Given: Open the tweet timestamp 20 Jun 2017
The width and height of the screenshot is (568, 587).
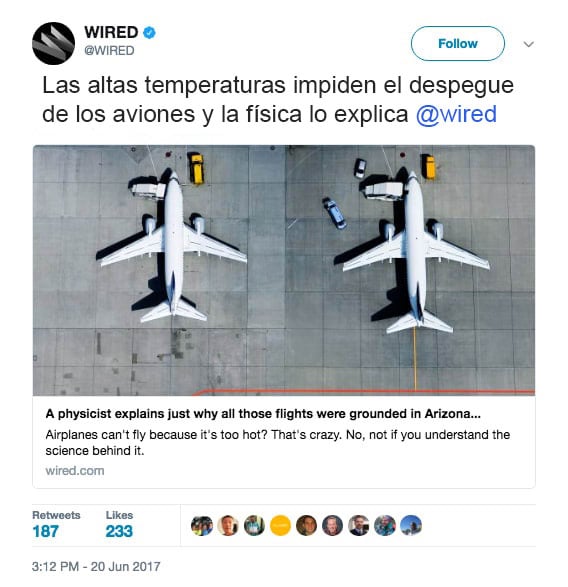Looking at the screenshot, I should click(x=96, y=566).
